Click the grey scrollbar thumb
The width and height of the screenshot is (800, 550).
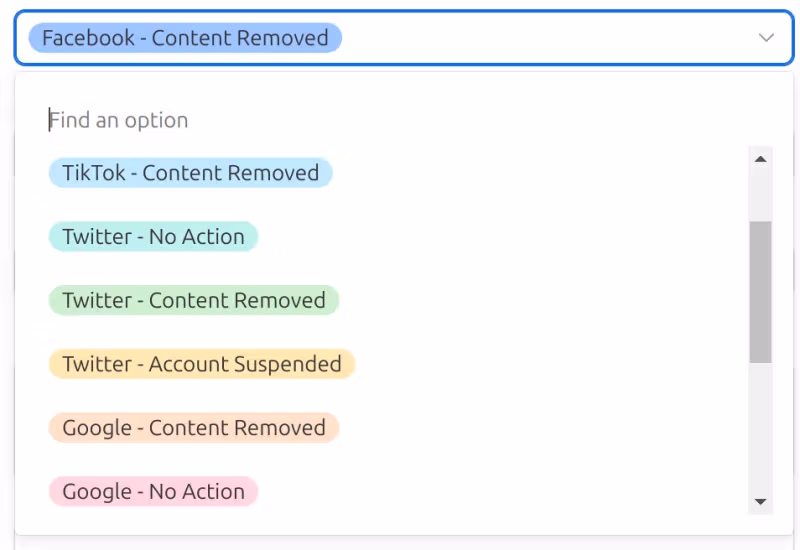tap(760, 291)
